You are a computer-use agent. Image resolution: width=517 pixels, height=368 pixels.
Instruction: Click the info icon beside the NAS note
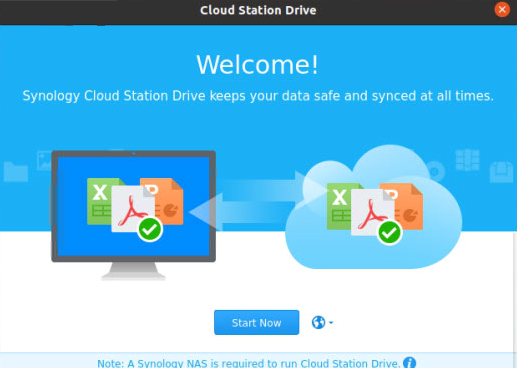click(x=409, y=363)
